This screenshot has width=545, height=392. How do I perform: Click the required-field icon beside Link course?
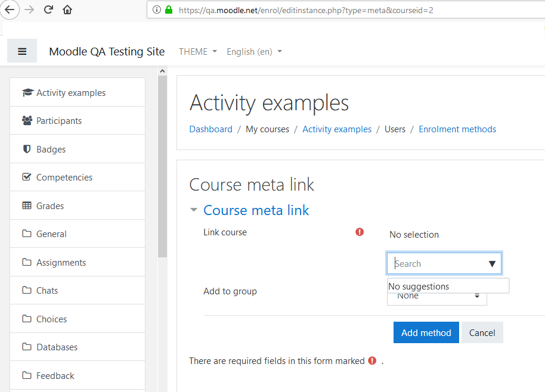click(360, 232)
